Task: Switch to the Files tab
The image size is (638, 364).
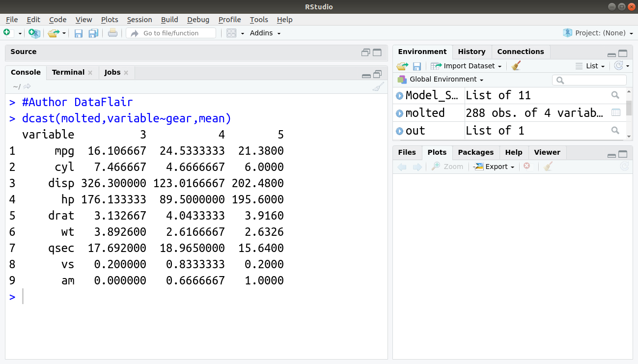Action: (x=407, y=152)
